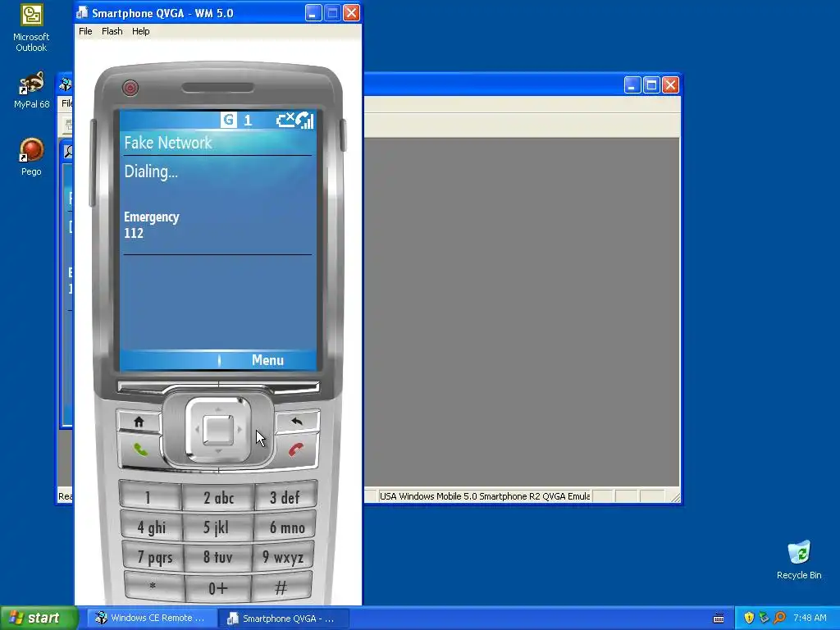Select the MyPal 68 desktop shortcut
Image resolution: width=840 pixels, height=630 pixels.
pyautogui.click(x=31, y=90)
